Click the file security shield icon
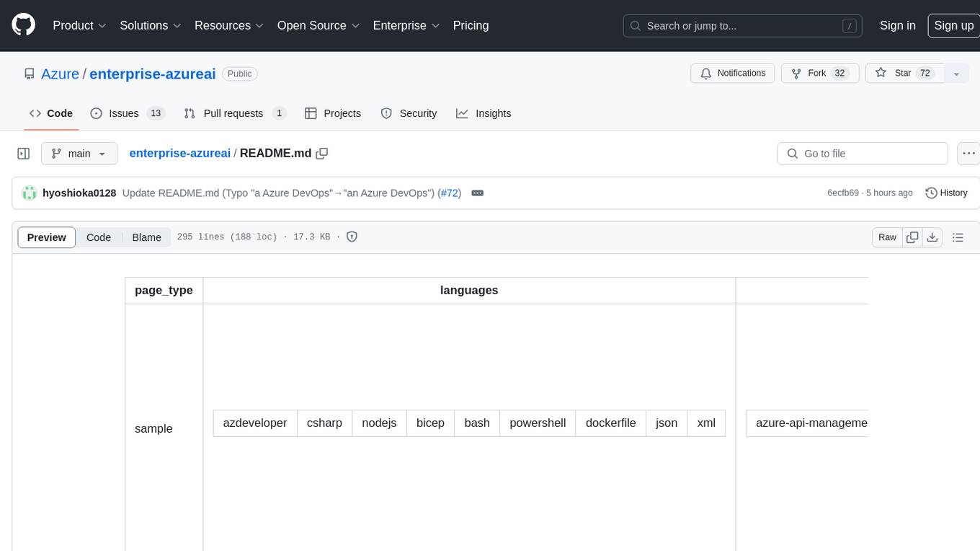This screenshot has height=551, width=980. point(352,237)
